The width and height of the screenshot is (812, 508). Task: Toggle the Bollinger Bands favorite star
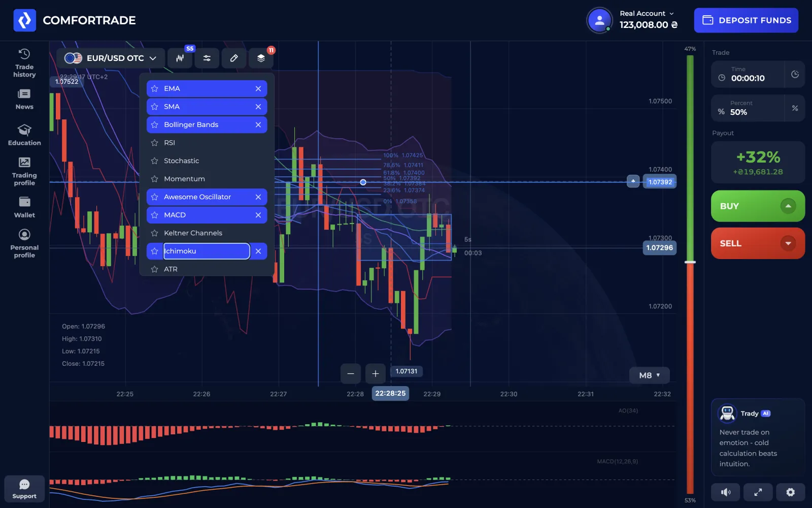tap(155, 124)
